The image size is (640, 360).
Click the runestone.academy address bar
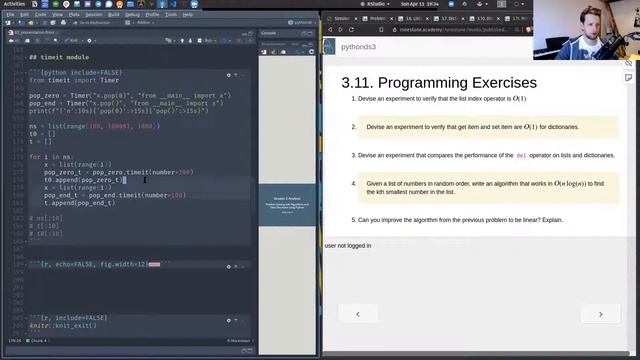(x=453, y=30)
